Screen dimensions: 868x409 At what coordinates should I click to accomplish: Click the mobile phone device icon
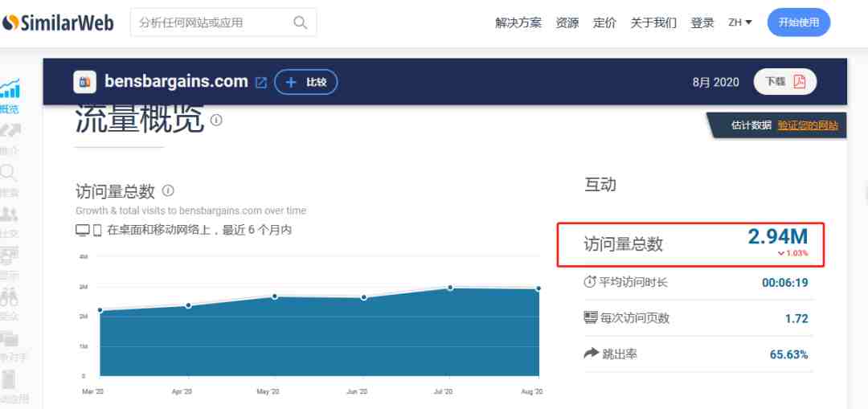click(97, 231)
